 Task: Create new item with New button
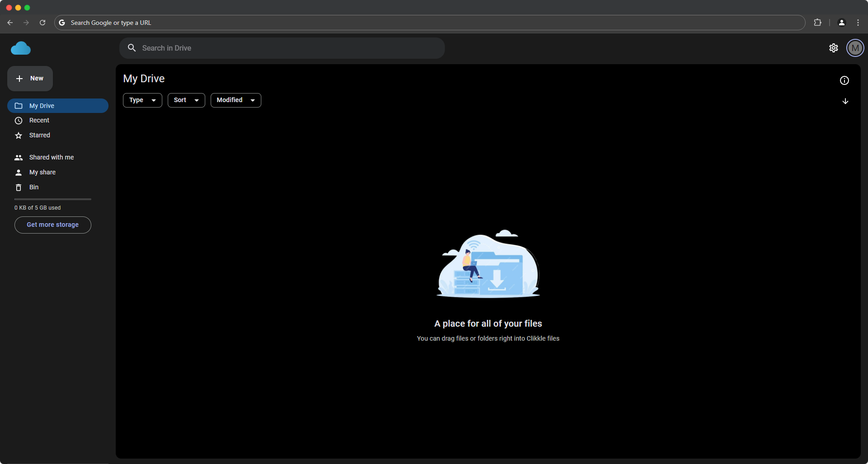[x=30, y=79]
